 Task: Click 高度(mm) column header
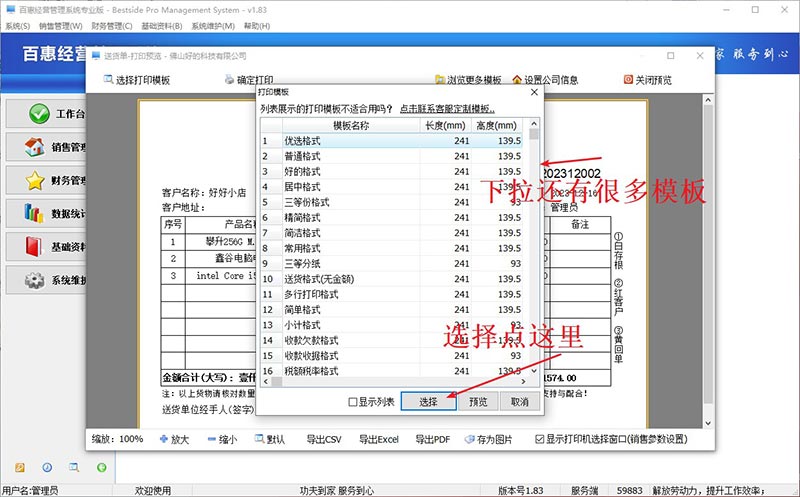click(497, 126)
